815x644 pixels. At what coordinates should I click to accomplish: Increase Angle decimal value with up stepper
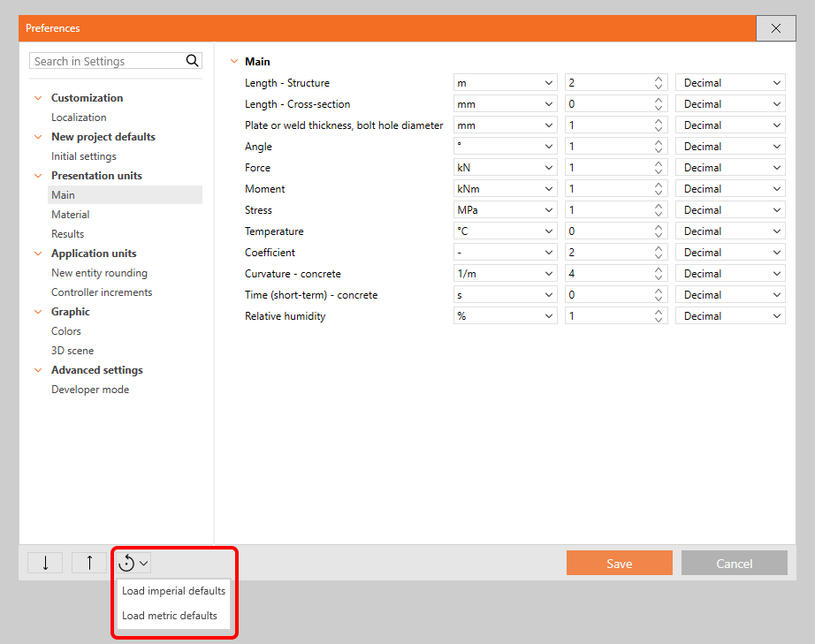coord(658,142)
